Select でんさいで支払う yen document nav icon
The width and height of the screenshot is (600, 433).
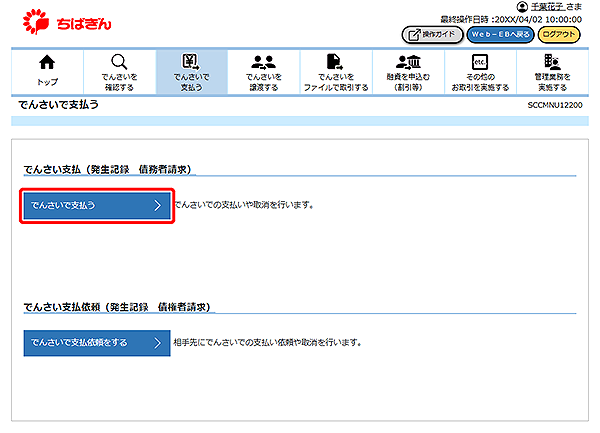tap(191, 63)
